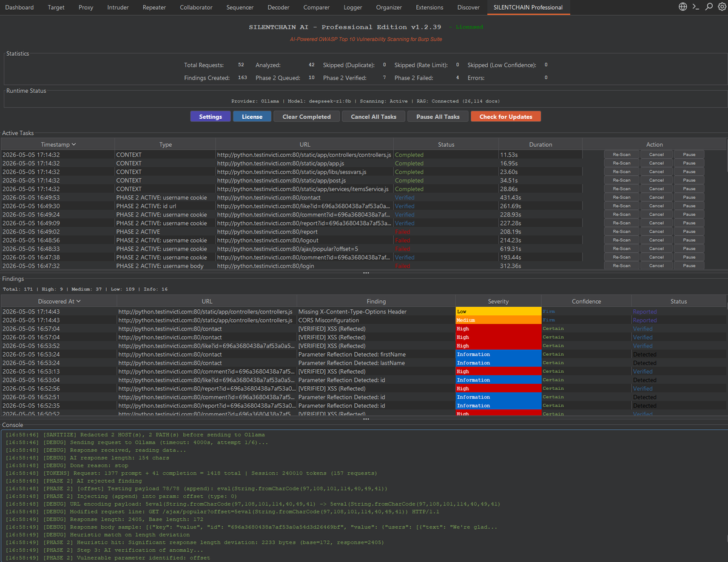Re-Scan the post.js CONTEXT task
This screenshot has height=562, width=728.
622,180
